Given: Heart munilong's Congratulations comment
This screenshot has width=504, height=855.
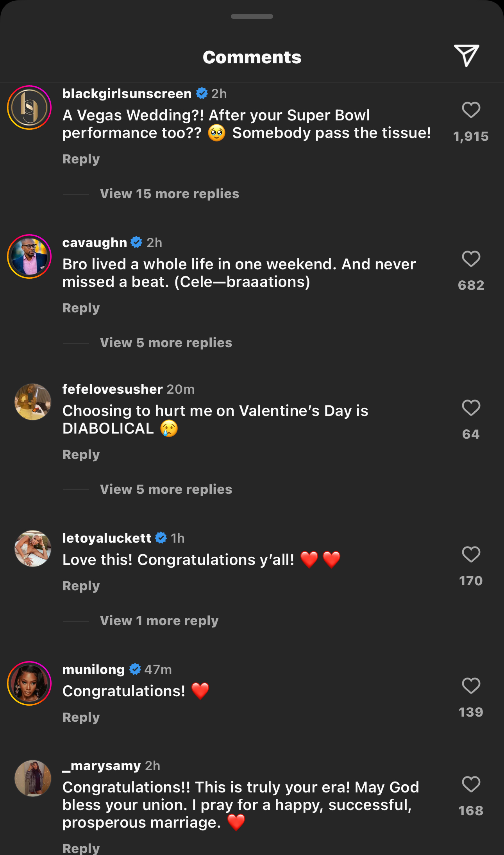Looking at the screenshot, I should click(471, 686).
